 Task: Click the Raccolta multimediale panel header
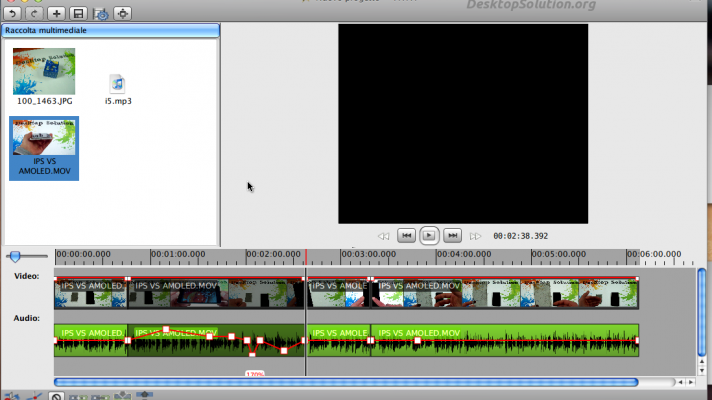110,31
